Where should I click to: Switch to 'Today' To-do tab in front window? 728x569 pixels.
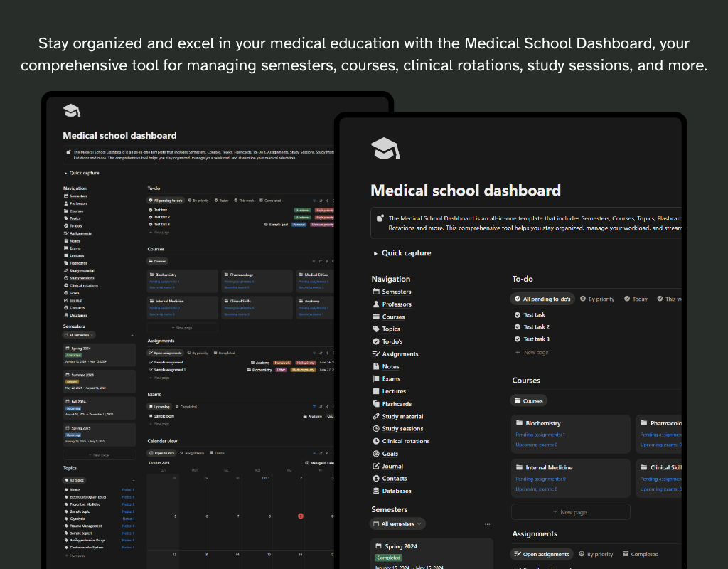click(x=636, y=299)
